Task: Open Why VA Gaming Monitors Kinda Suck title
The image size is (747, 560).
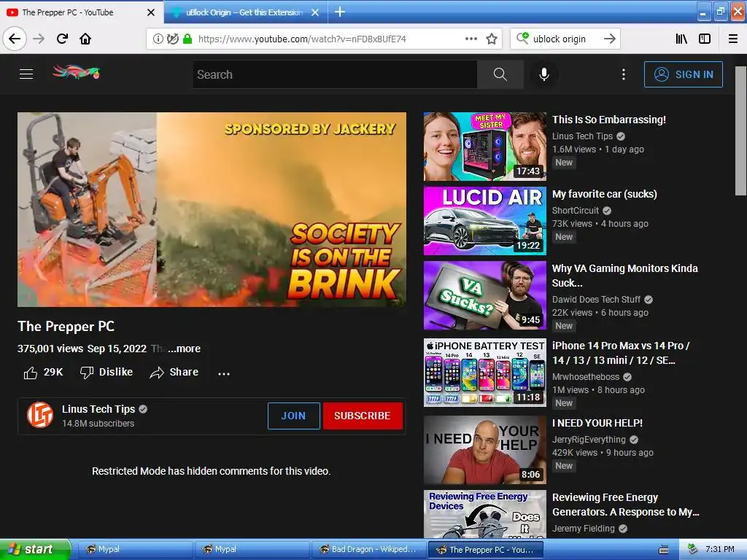Action: click(x=624, y=275)
